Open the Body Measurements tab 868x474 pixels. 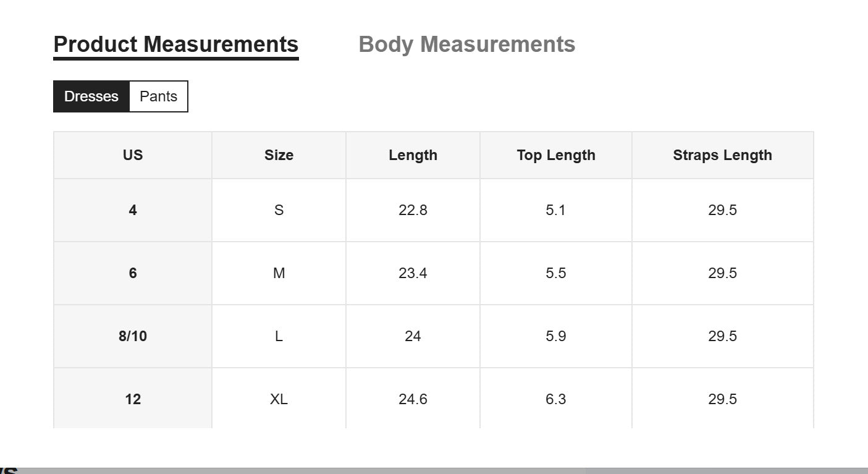pos(466,44)
